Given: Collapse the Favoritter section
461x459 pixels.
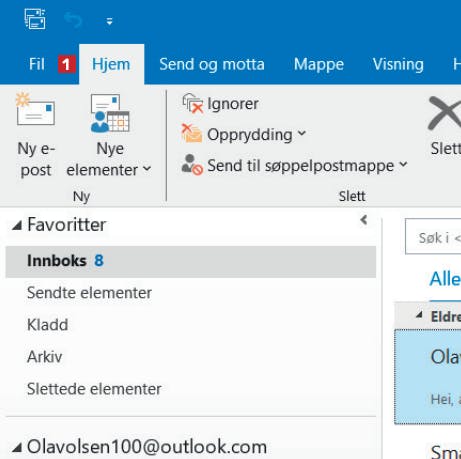Looking at the screenshot, I should click(x=17, y=225).
